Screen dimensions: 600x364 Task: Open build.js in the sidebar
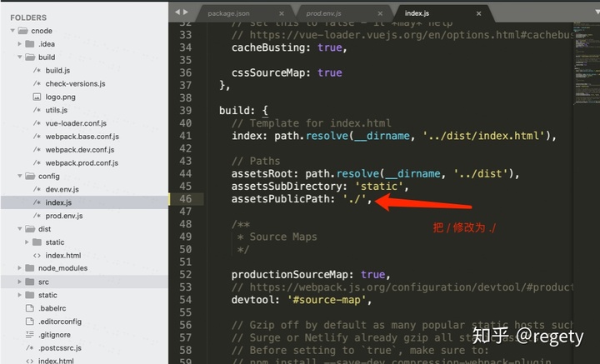57,70
